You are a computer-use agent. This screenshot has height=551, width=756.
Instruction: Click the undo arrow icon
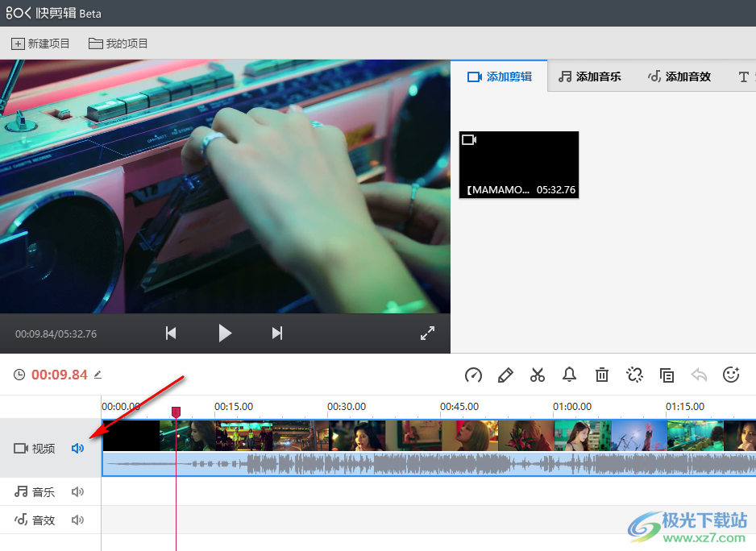(699, 375)
